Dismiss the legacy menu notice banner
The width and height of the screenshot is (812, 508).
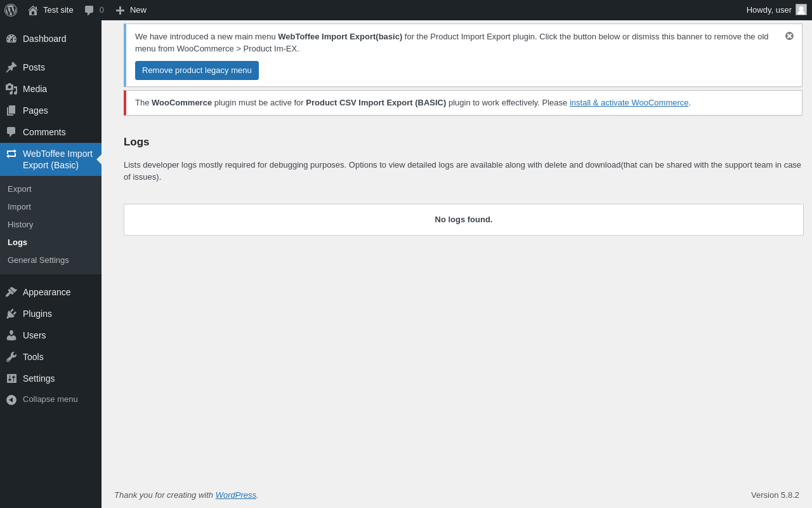[x=789, y=36]
